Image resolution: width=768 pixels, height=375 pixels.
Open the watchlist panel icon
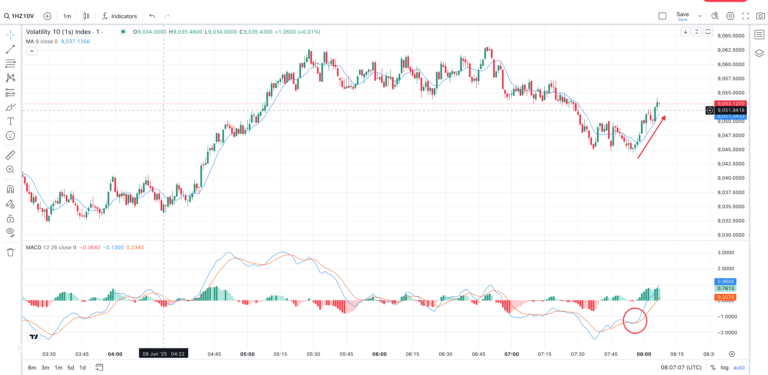(x=759, y=34)
